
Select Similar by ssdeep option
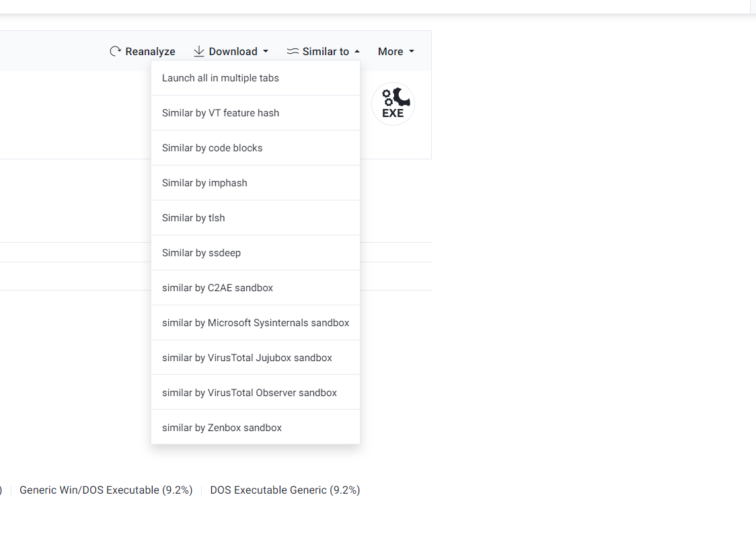pos(201,253)
